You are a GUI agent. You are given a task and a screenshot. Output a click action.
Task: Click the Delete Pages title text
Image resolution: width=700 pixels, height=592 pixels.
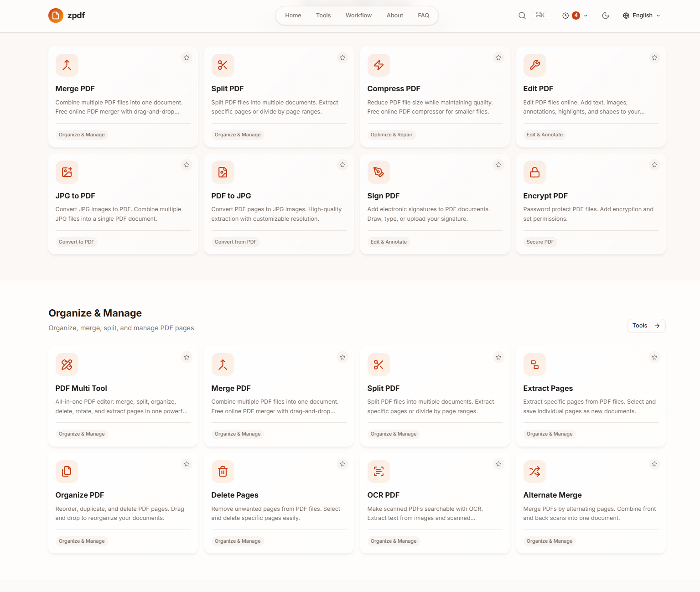click(x=235, y=495)
